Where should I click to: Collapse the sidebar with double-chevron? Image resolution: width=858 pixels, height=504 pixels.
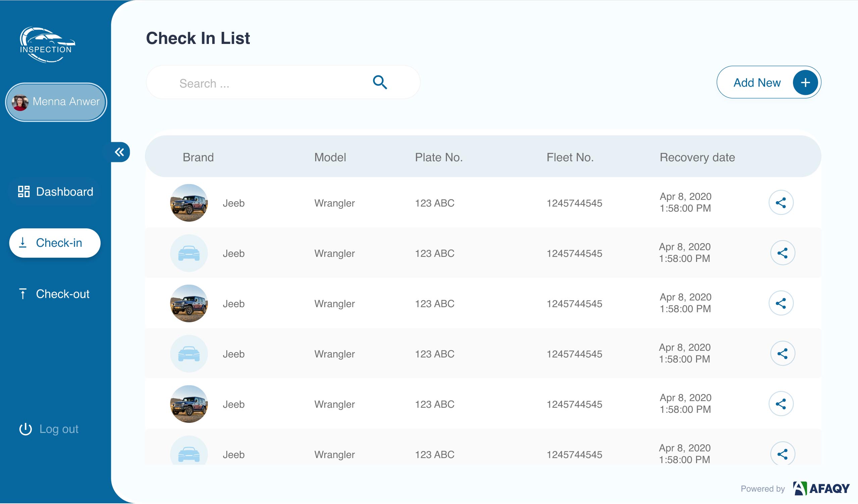(x=120, y=152)
